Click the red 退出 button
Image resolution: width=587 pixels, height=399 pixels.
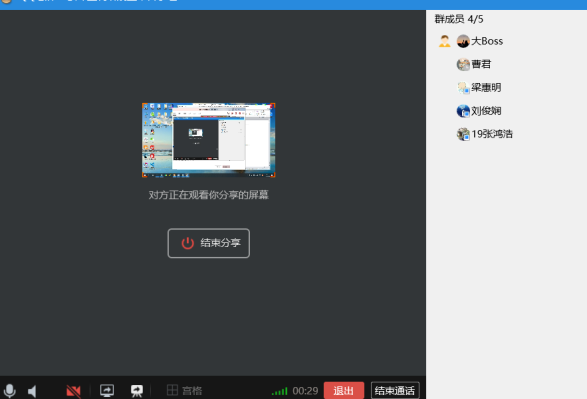click(344, 391)
